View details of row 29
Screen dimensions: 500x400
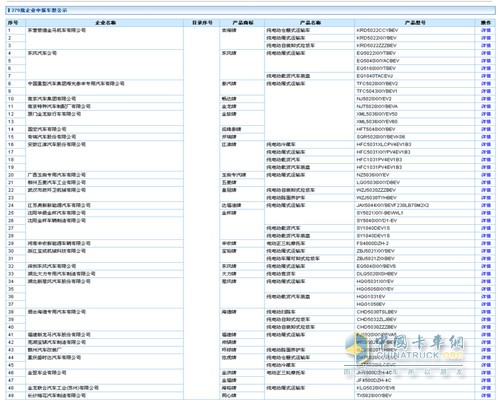pos(486,243)
